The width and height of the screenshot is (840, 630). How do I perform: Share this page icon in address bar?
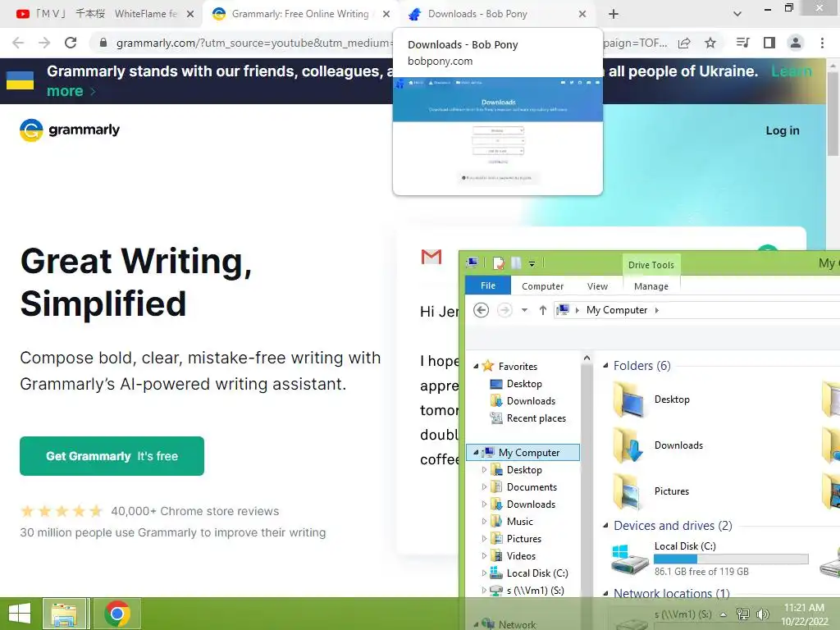tap(684, 43)
